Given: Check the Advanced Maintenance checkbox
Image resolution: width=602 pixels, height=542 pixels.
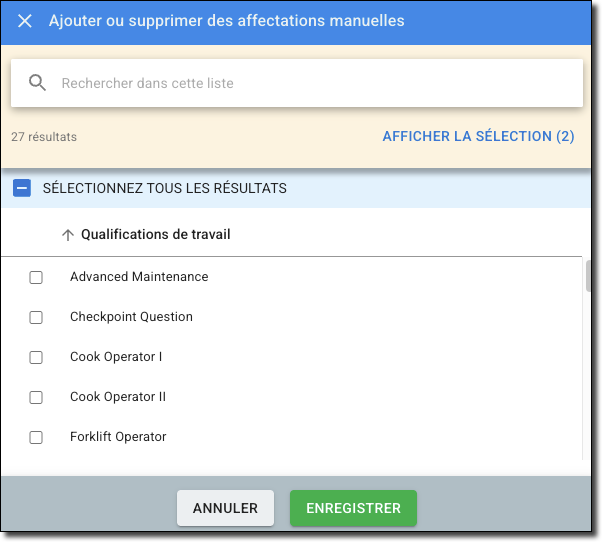Looking at the screenshot, I should (36, 277).
